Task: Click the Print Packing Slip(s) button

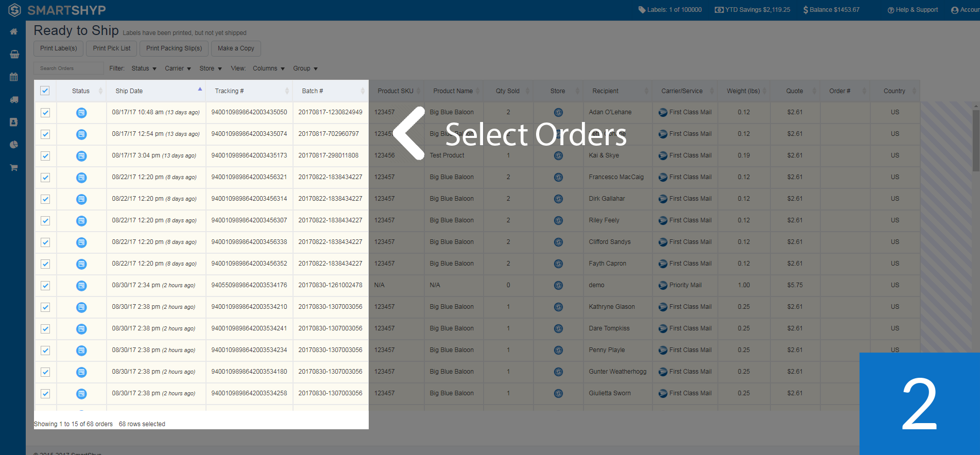Action: coord(174,48)
